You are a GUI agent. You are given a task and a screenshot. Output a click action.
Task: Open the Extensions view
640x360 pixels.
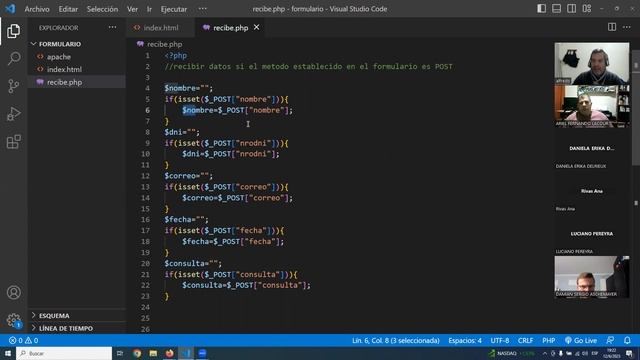coord(13,142)
